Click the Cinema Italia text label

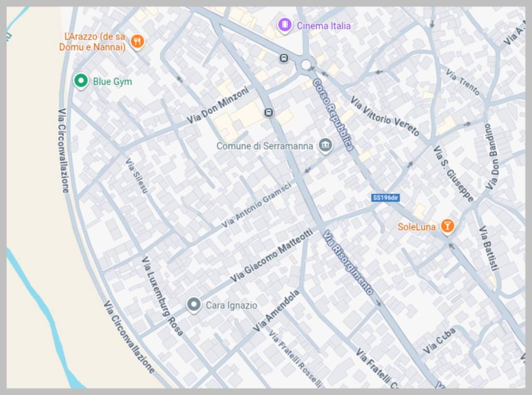click(x=324, y=25)
